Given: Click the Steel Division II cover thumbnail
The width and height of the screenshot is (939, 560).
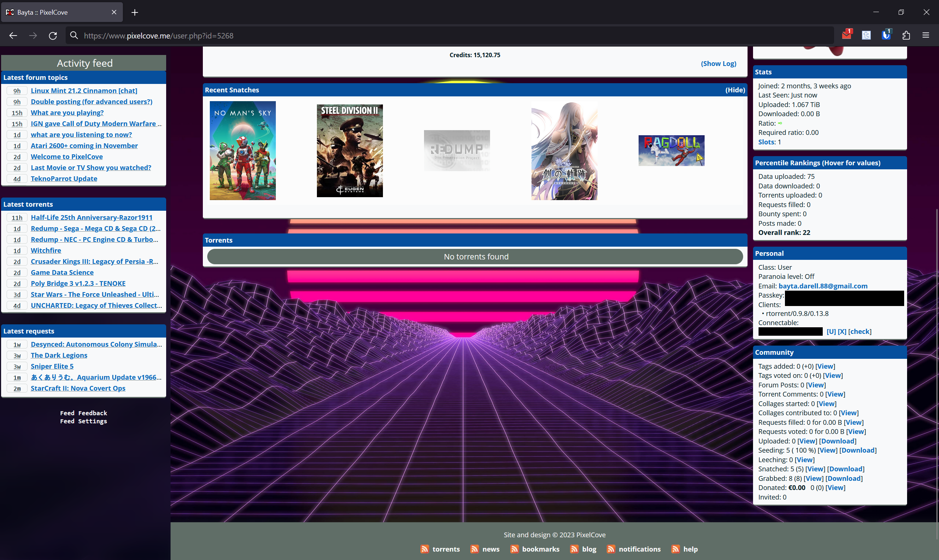Looking at the screenshot, I should tap(349, 151).
